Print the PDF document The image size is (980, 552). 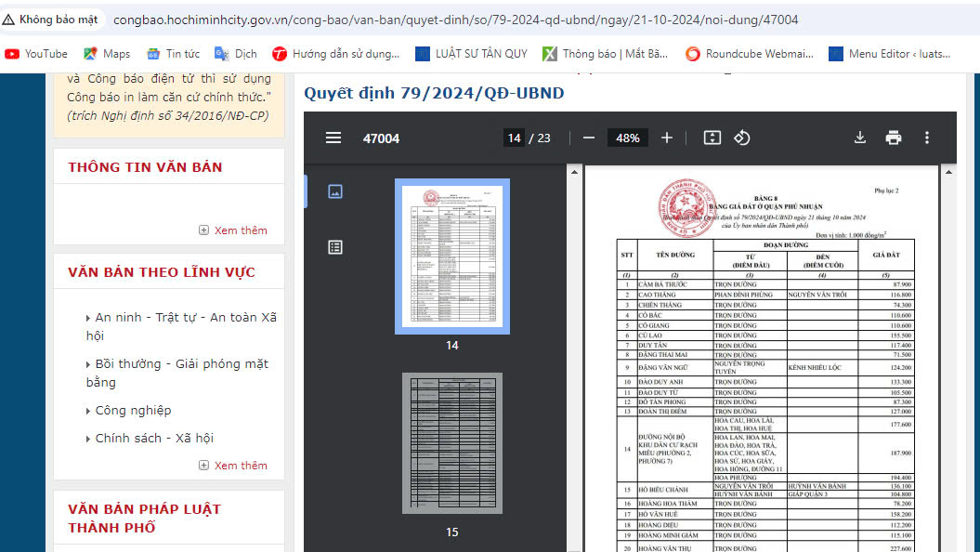(x=894, y=138)
